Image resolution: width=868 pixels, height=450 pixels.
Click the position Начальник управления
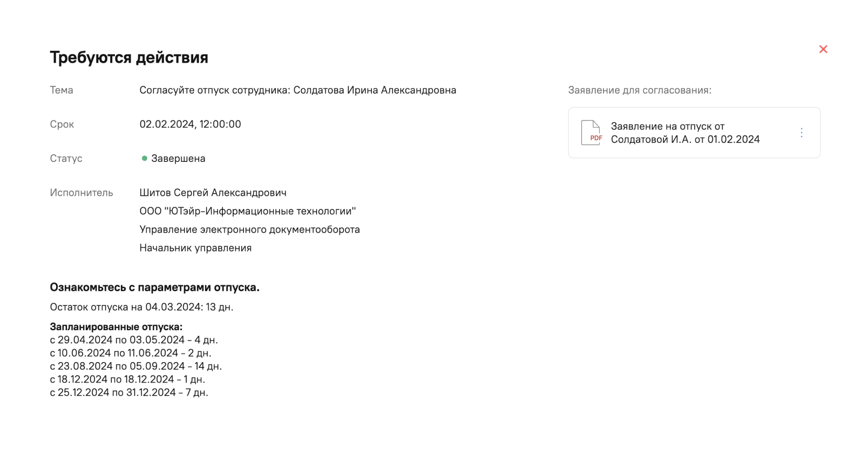pos(195,248)
